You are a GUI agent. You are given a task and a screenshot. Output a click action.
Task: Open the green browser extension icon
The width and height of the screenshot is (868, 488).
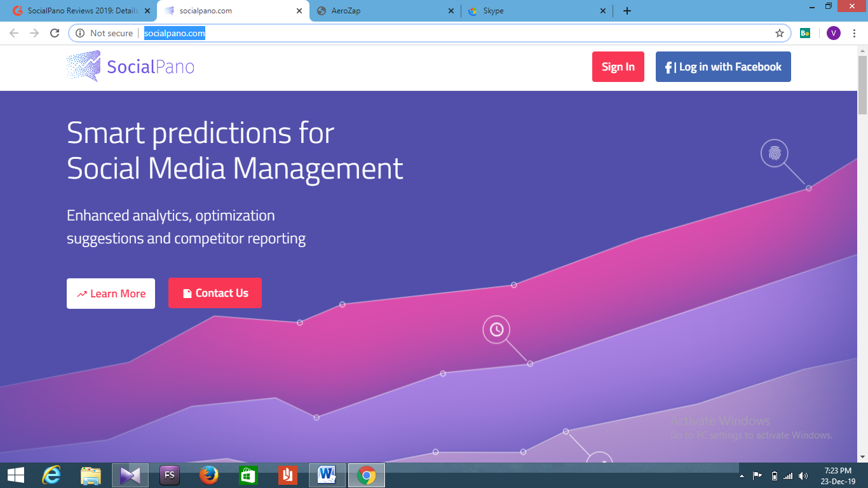point(805,33)
